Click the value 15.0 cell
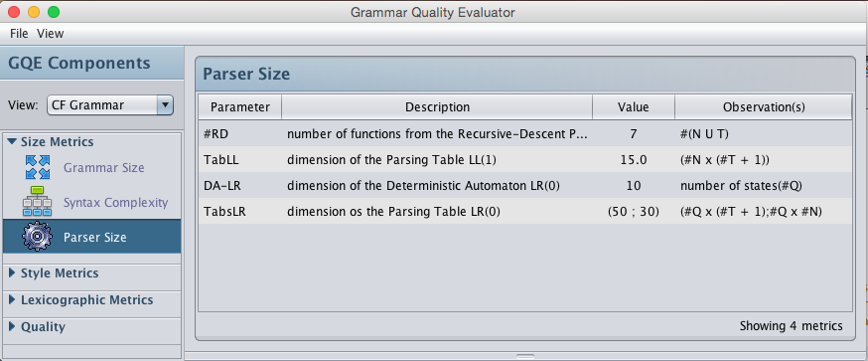 634,160
